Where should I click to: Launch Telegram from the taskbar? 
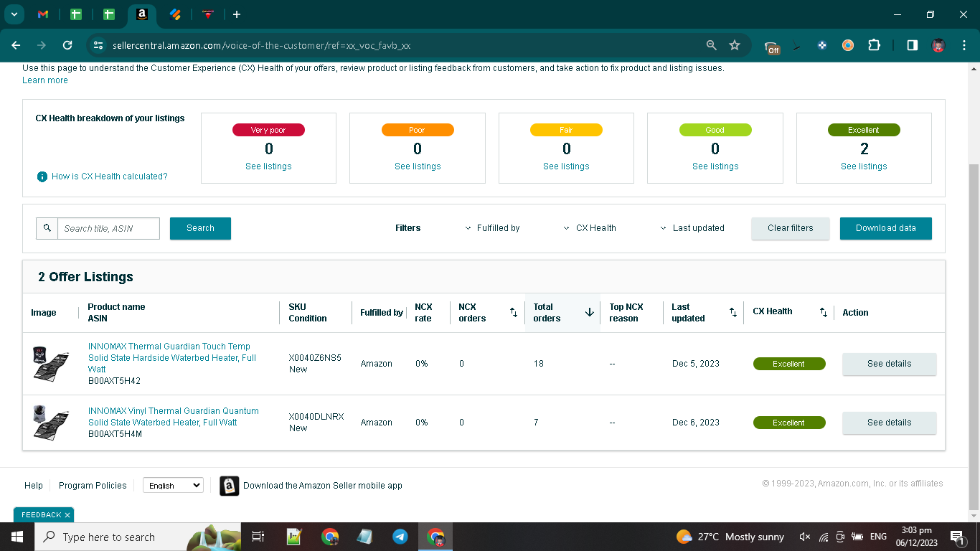tap(400, 537)
